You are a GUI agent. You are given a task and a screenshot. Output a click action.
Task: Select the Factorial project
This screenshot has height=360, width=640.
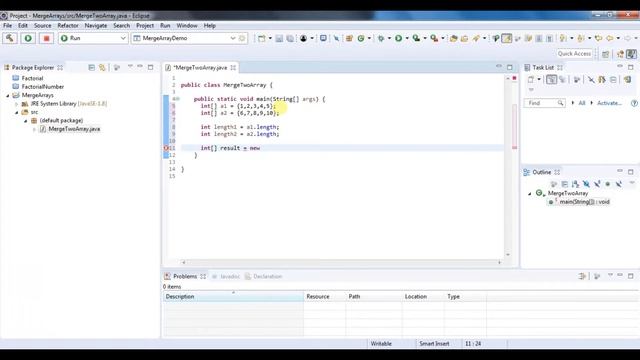point(32,78)
